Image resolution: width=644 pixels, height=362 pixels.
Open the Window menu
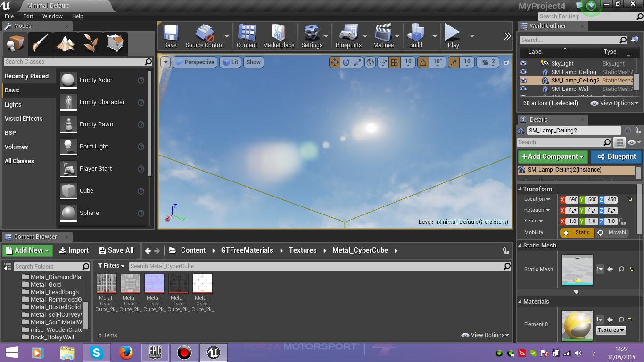52,16
